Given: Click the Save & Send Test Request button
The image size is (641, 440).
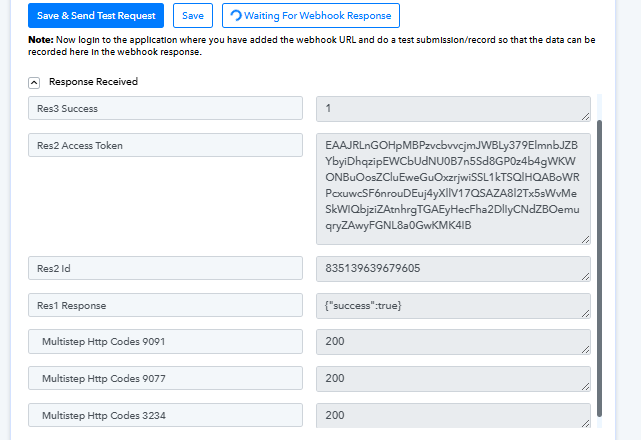Looking at the screenshot, I should point(96,16).
